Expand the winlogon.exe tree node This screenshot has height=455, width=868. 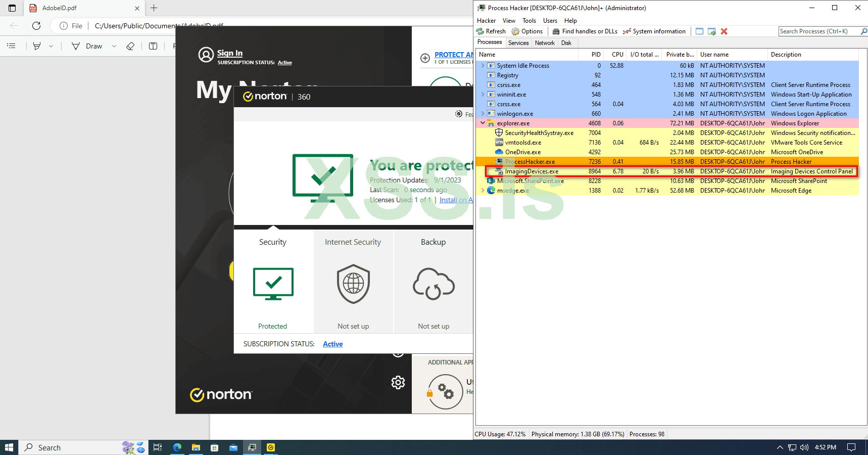[483, 114]
